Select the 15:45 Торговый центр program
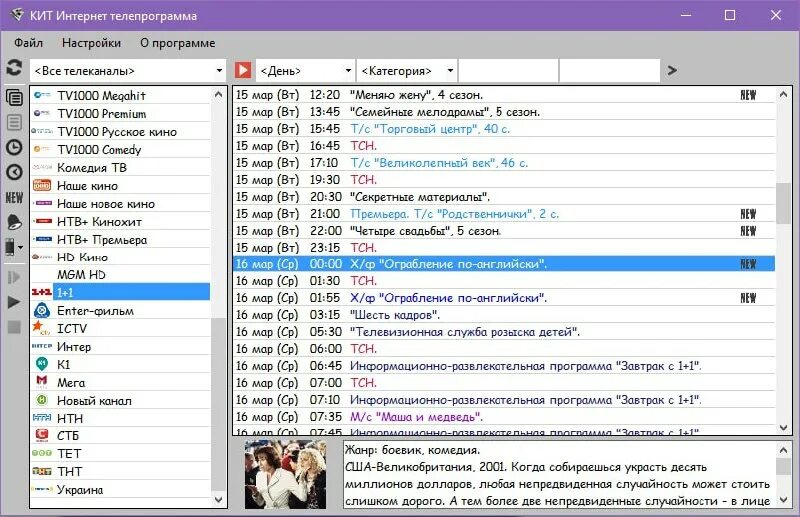The image size is (800, 517). coord(504,129)
